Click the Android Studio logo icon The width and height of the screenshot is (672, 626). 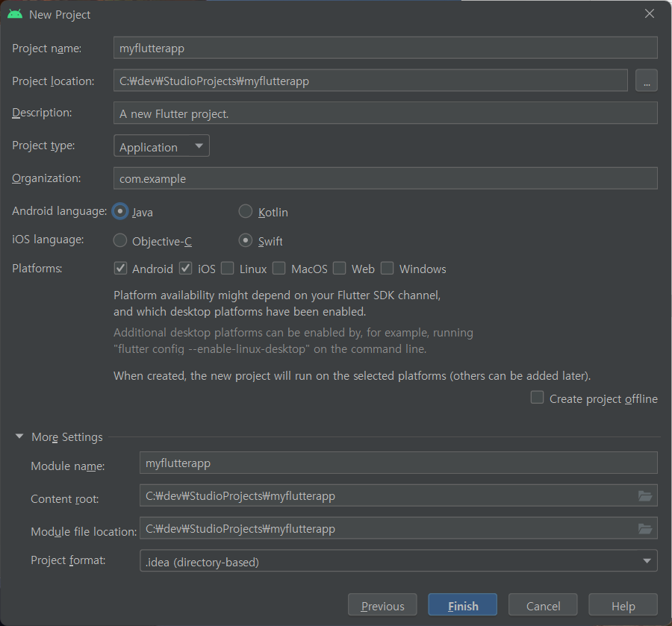15,15
